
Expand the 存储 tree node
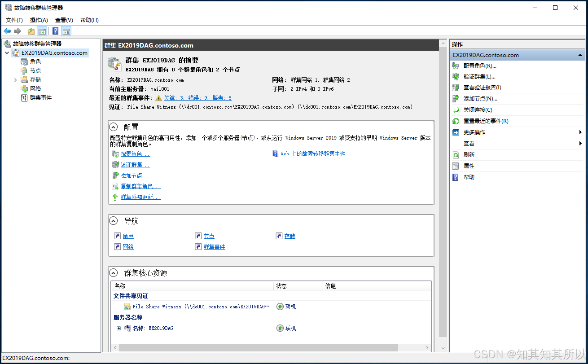coord(16,79)
